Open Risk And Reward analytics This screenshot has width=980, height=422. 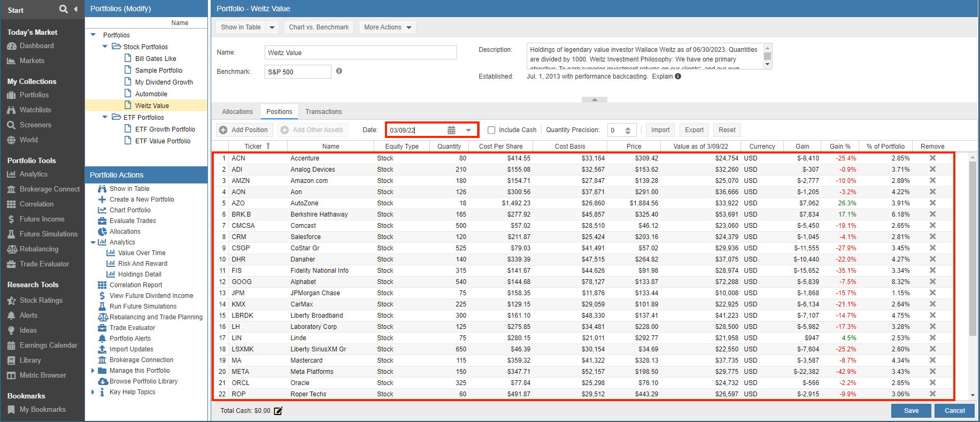(143, 264)
